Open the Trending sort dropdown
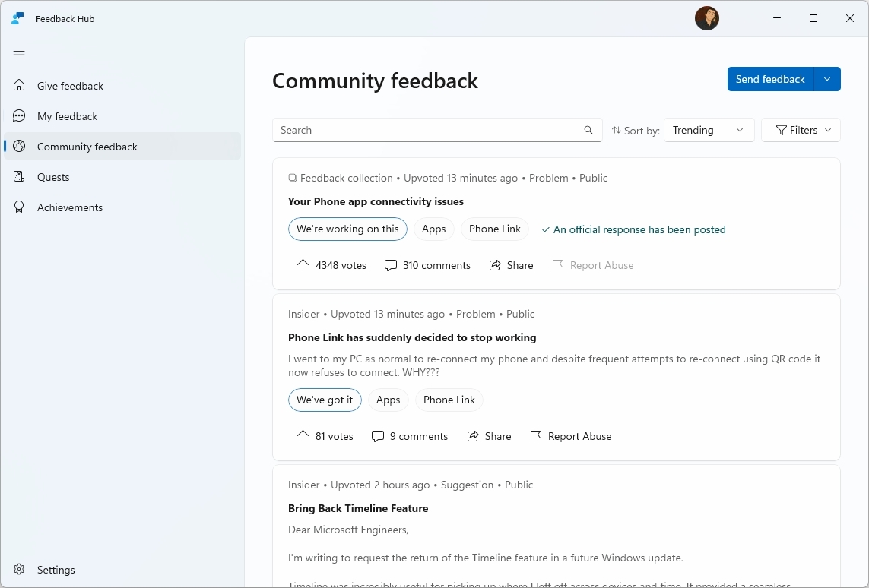Viewport: 869px width, 588px height. point(709,130)
